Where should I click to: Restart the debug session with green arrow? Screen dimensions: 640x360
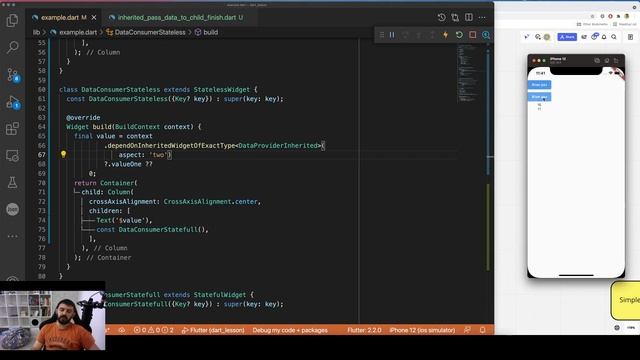coord(459,35)
